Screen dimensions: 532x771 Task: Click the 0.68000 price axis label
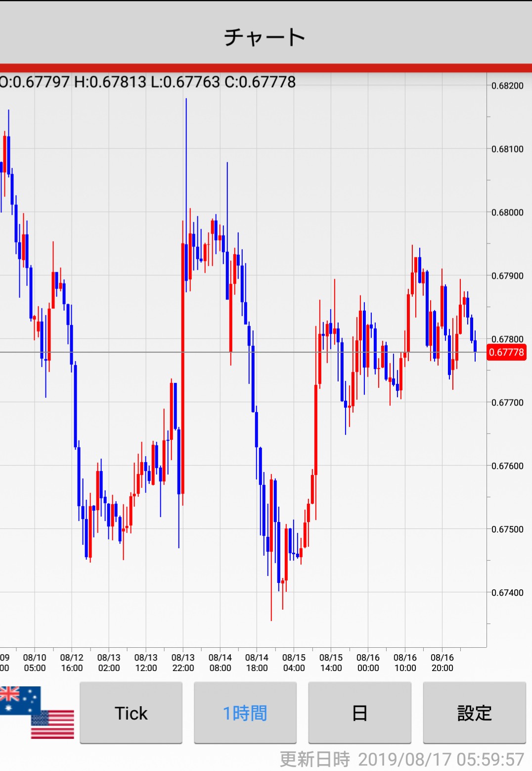coord(507,212)
